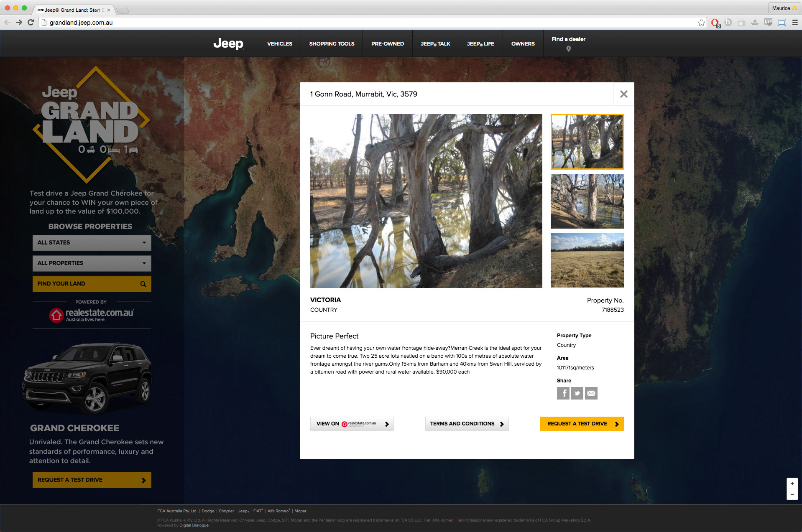Click the Maurice profile button
The image size is (802, 532).
point(784,8)
